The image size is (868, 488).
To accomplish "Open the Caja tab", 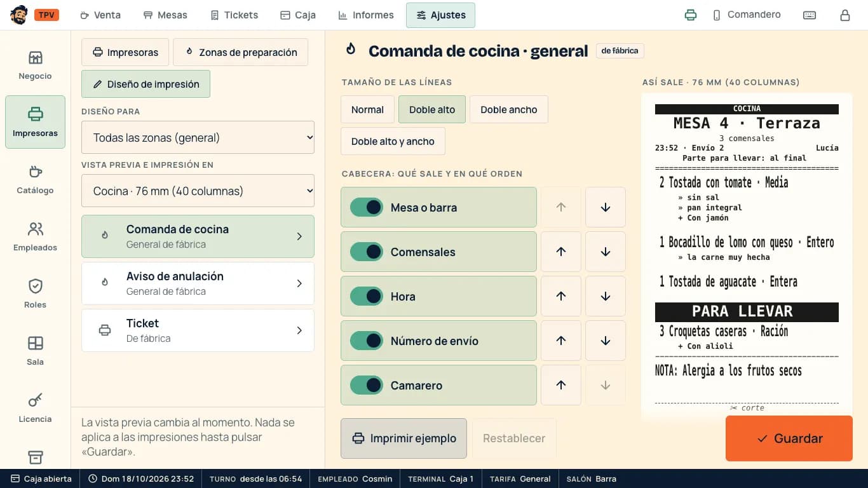I will 298,15.
